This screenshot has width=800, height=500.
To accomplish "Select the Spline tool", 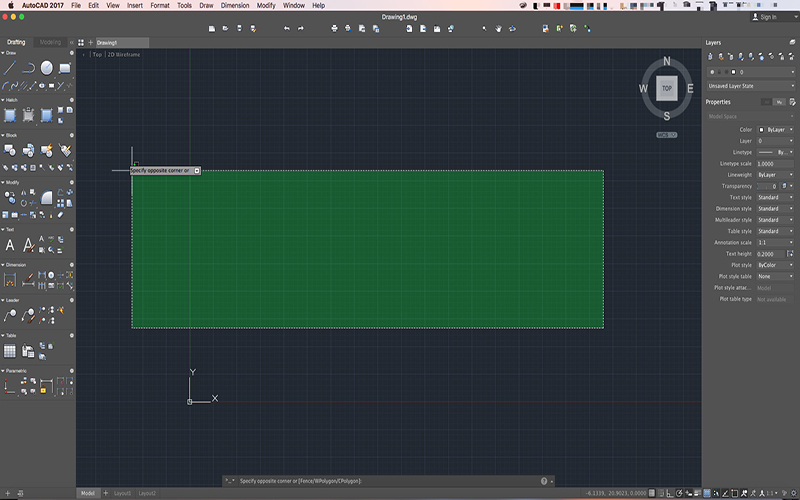I will [x=14, y=86].
